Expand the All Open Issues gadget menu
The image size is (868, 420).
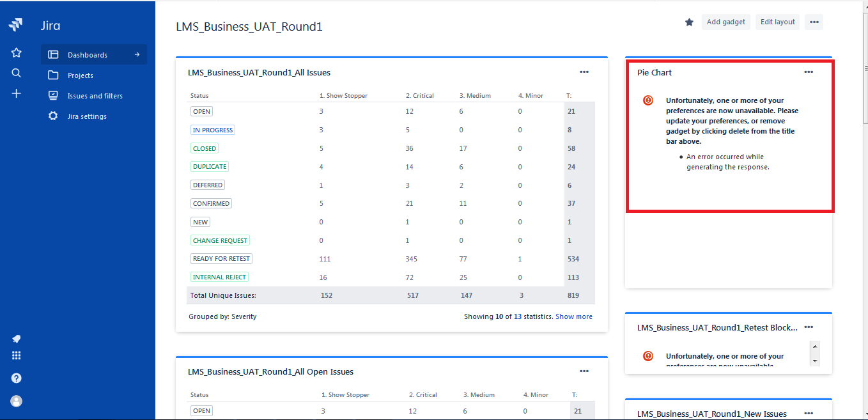584,371
